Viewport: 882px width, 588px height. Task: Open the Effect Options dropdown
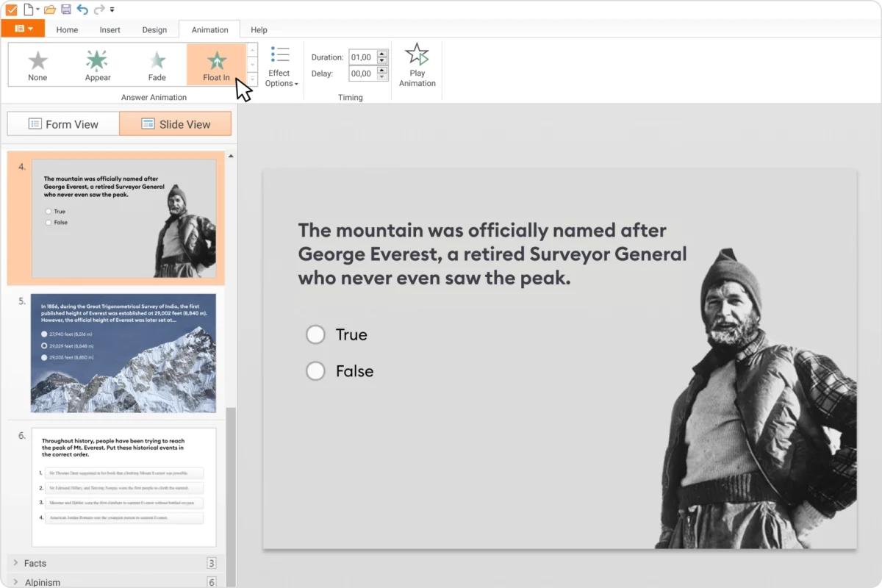(x=282, y=67)
